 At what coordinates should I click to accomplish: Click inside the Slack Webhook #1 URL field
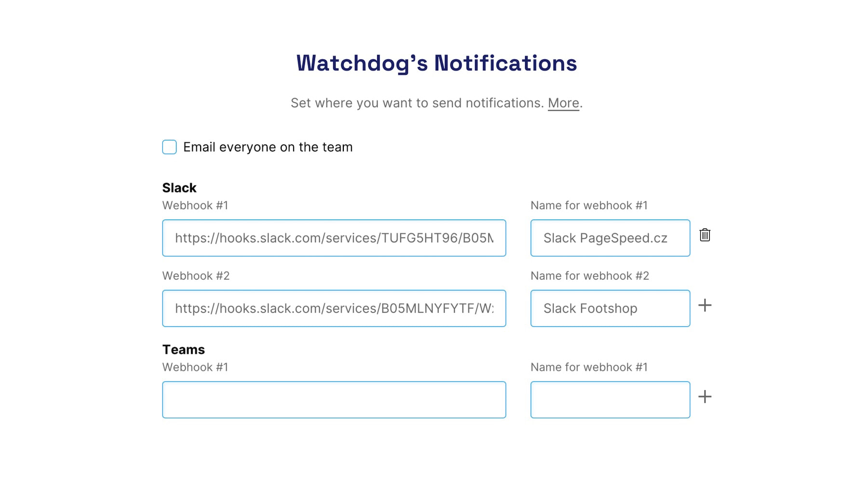(334, 238)
